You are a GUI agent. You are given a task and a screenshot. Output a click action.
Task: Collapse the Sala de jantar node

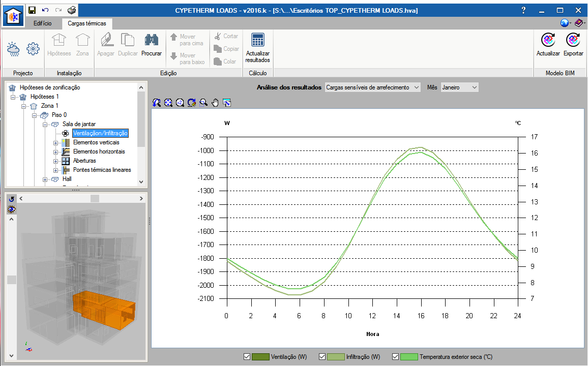coord(45,125)
